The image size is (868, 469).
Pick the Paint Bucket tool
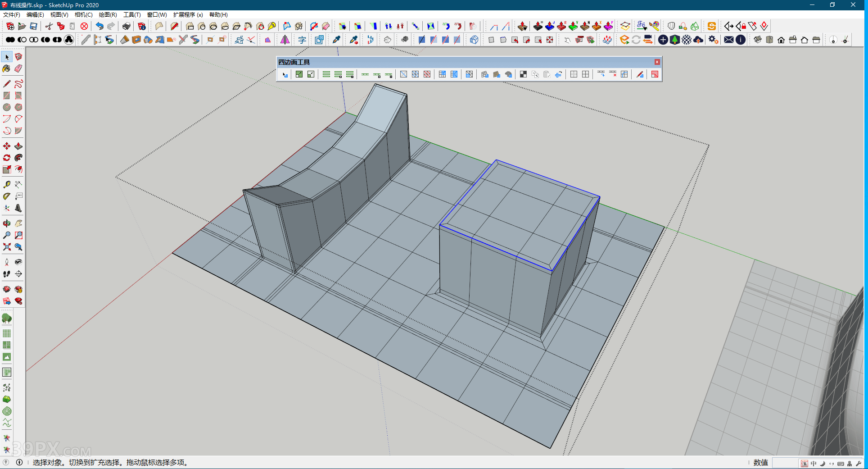(7, 68)
